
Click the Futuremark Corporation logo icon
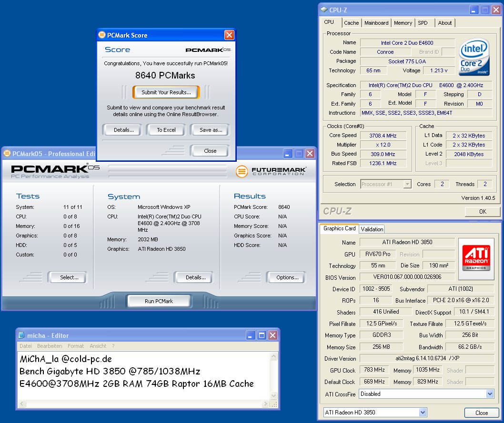[x=242, y=171]
